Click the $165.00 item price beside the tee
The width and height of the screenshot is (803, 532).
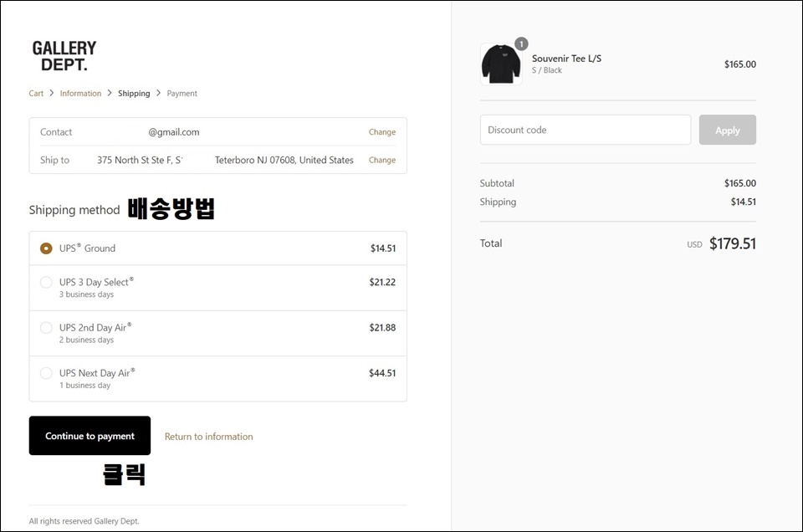740,64
